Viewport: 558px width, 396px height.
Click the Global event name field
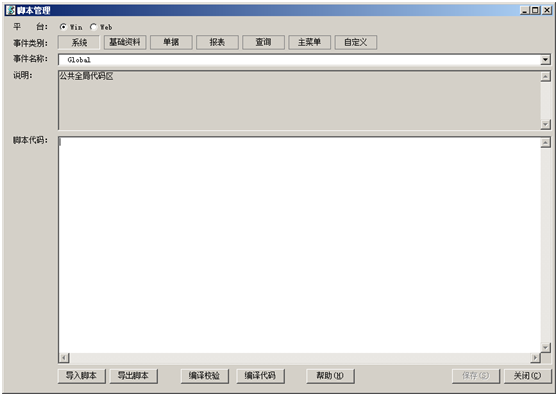[299, 59]
